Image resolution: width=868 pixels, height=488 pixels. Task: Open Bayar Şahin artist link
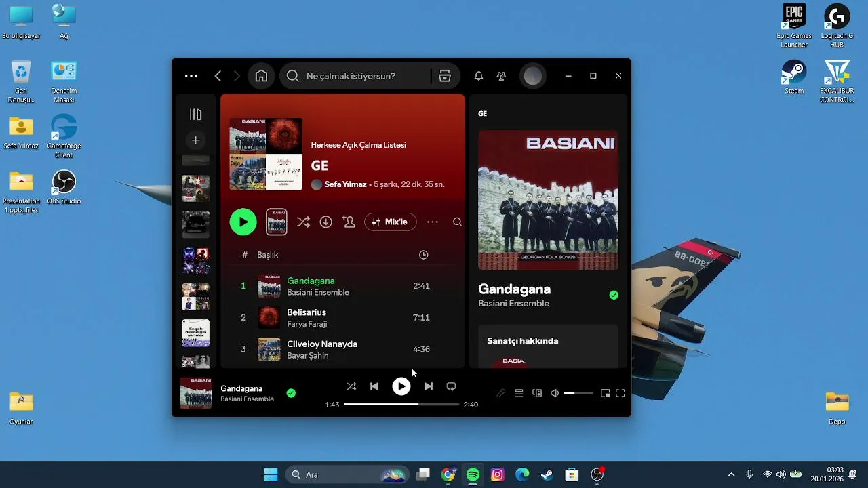(x=308, y=356)
